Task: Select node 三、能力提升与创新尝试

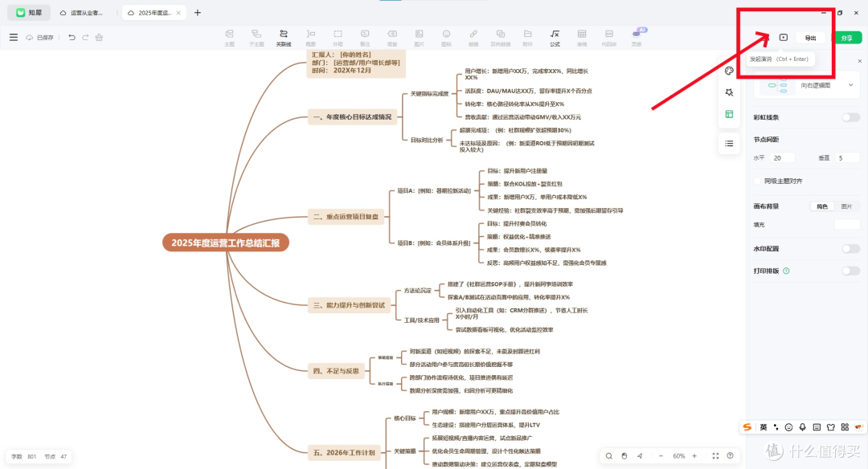Action: pyautogui.click(x=349, y=304)
